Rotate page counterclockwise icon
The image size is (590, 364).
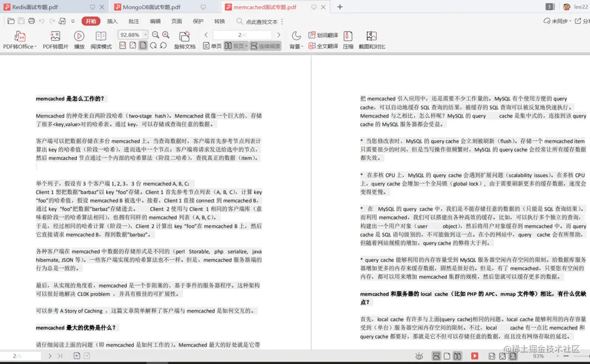[x=163, y=46]
